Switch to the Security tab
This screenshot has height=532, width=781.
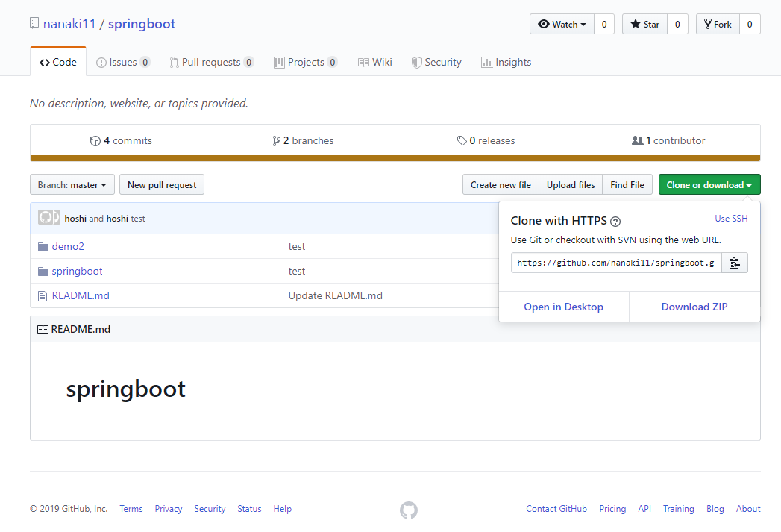[x=436, y=62]
